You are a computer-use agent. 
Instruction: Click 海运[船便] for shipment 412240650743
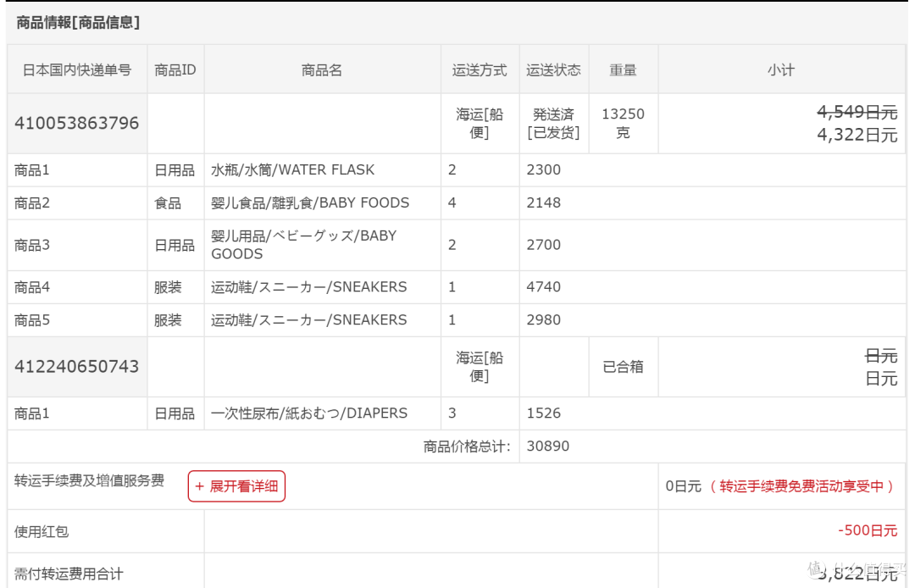point(480,366)
